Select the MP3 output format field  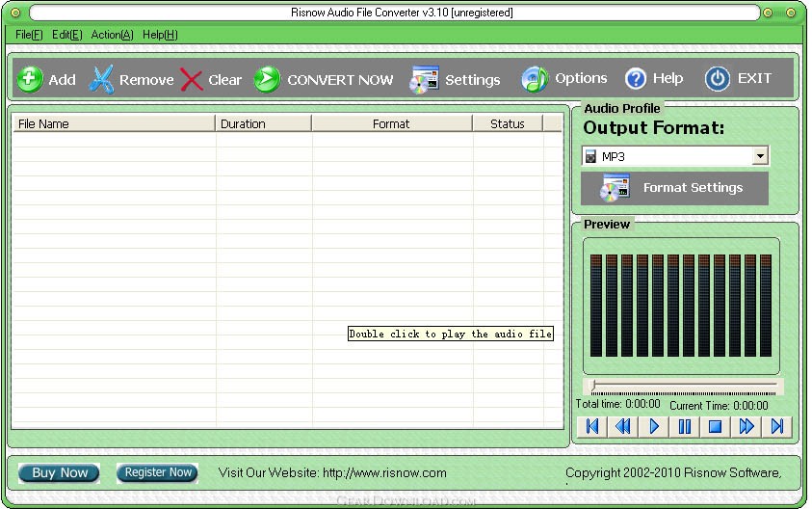(675, 156)
